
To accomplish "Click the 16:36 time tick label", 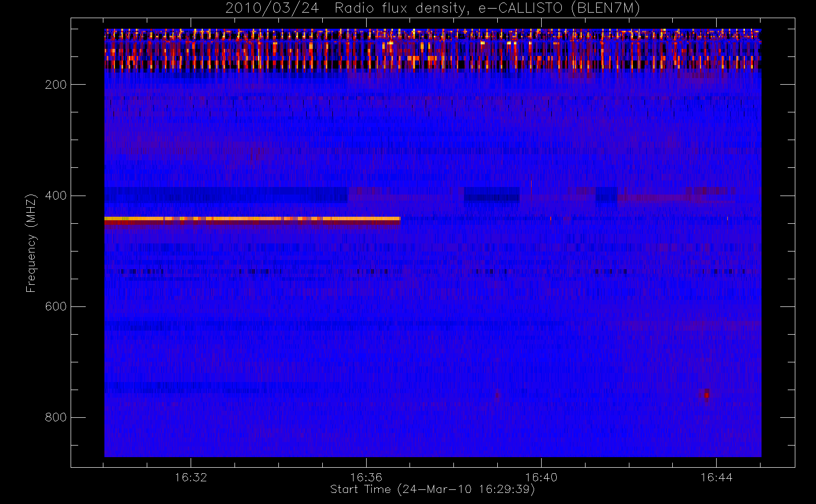I will pyautogui.click(x=366, y=477).
